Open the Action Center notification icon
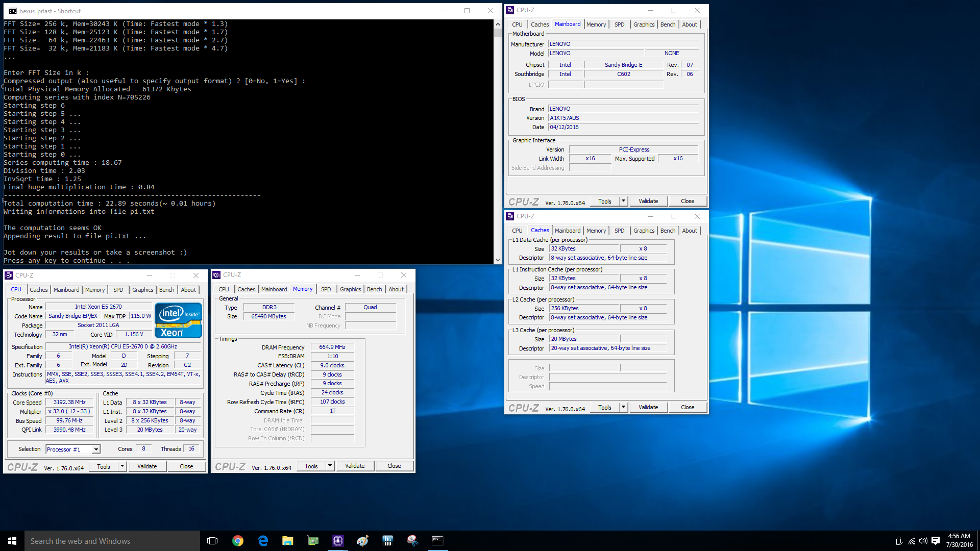This screenshot has height=551, width=980. 936,541
